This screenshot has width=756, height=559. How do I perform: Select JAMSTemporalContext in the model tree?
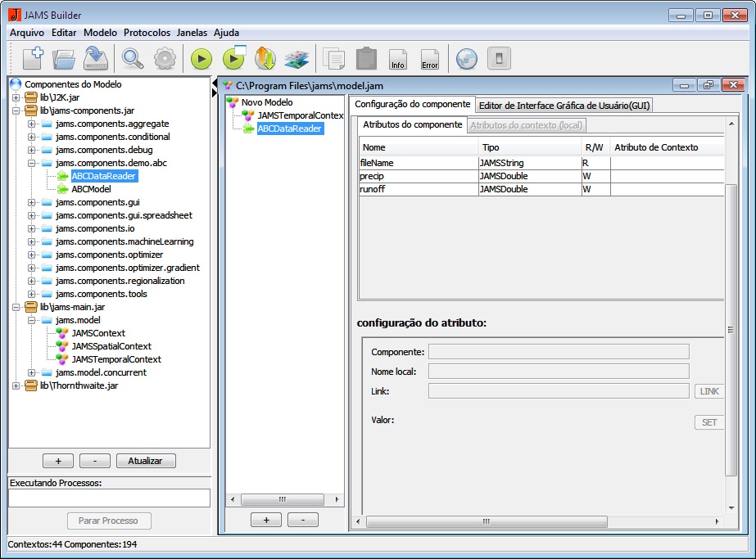pyautogui.click(x=299, y=115)
